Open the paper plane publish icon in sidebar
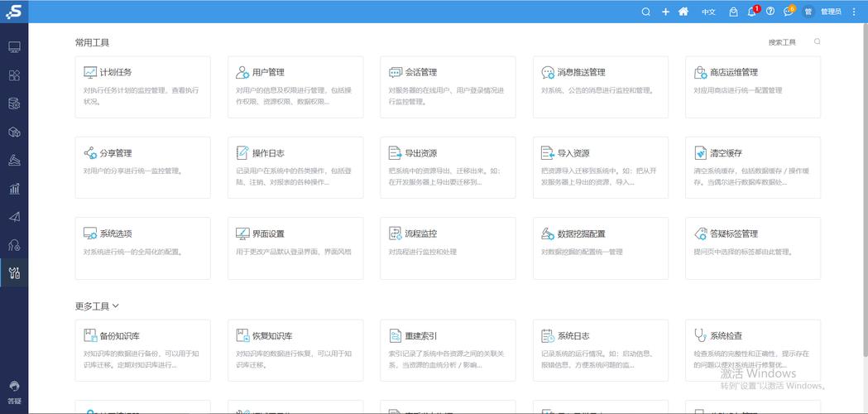This screenshot has width=868, height=414. pos(14,217)
